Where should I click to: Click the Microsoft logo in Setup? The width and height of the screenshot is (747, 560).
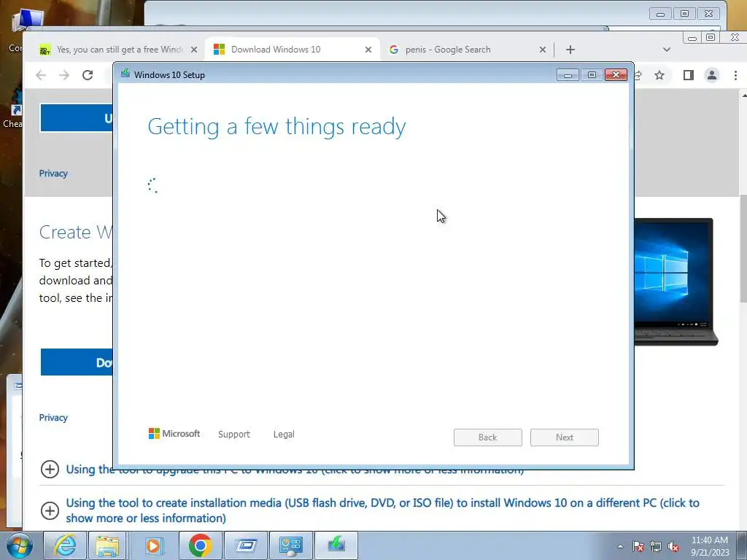pyautogui.click(x=174, y=433)
